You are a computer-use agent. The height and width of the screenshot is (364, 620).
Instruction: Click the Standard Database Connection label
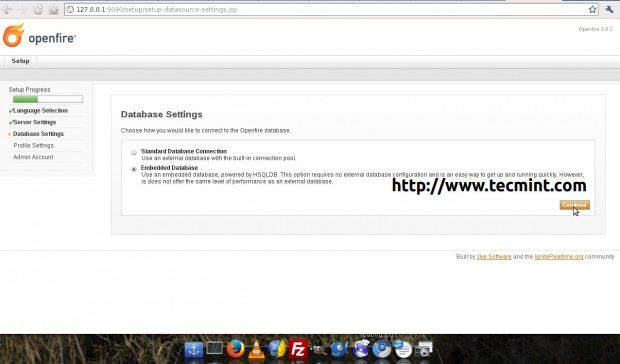[x=184, y=151]
